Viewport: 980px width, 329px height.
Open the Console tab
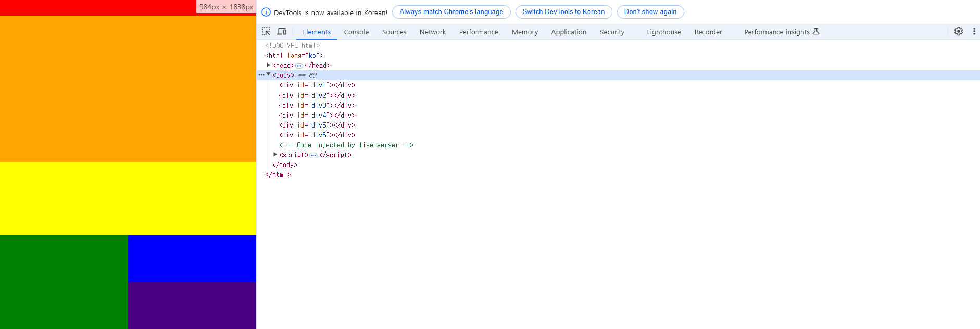point(356,32)
